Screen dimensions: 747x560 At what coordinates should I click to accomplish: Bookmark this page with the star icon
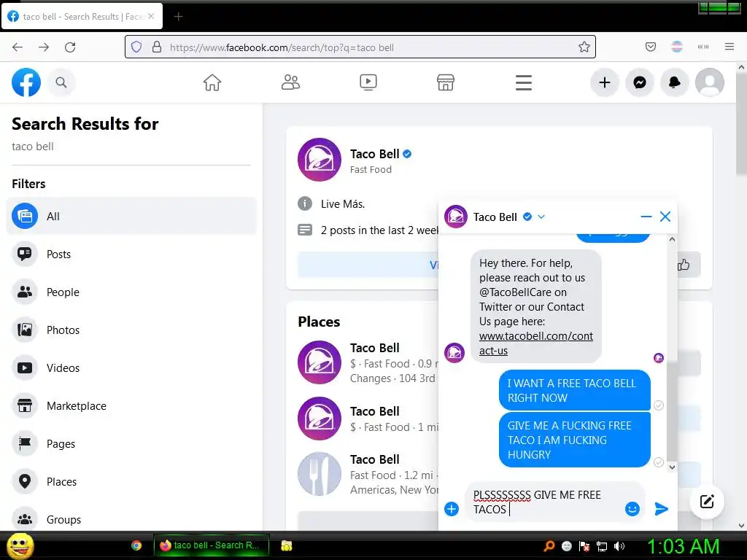(x=584, y=47)
